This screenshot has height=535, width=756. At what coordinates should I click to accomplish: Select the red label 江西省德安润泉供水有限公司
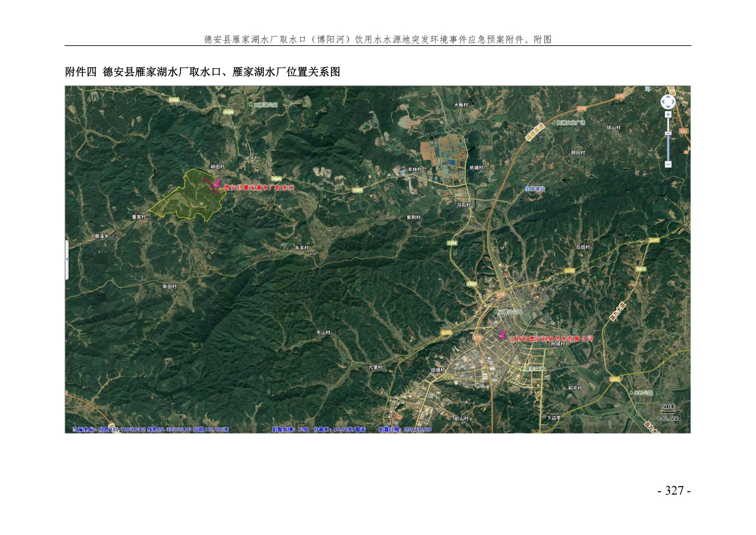(551, 339)
